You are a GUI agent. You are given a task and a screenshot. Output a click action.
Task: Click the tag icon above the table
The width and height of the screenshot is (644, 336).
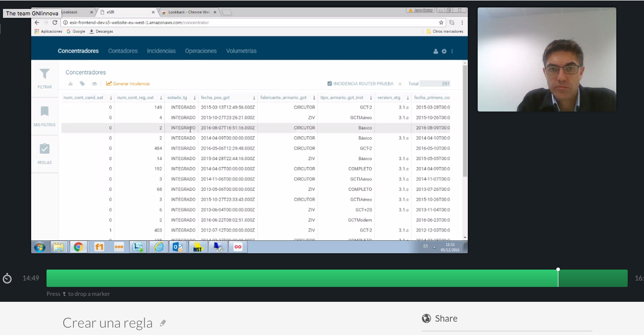[82, 84]
